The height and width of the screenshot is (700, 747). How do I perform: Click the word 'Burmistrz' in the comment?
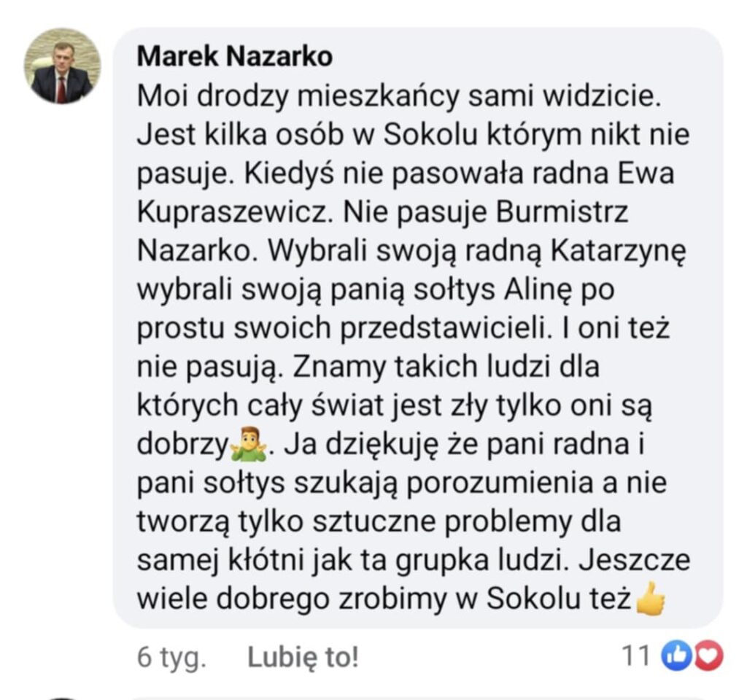pyautogui.click(x=562, y=211)
